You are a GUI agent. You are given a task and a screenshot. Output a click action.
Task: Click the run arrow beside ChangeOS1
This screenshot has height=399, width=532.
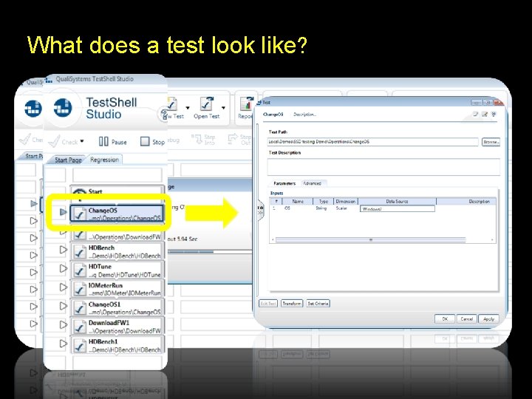point(63,306)
